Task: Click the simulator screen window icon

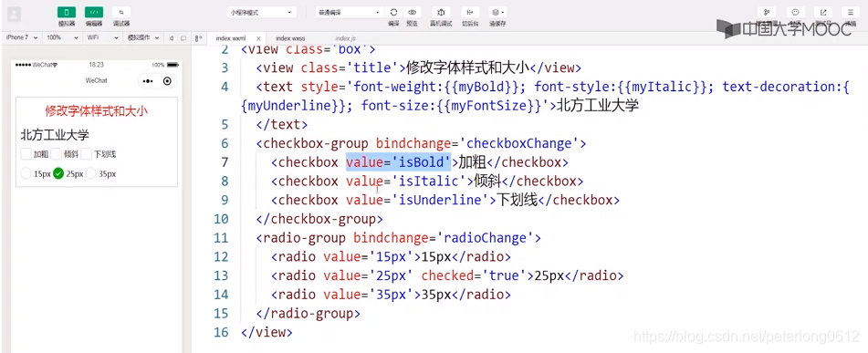Action: [x=183, y=37]
